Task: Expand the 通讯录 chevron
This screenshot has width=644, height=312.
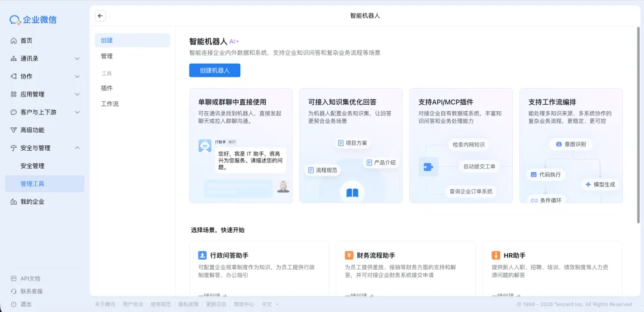Action: click(77, 58)
